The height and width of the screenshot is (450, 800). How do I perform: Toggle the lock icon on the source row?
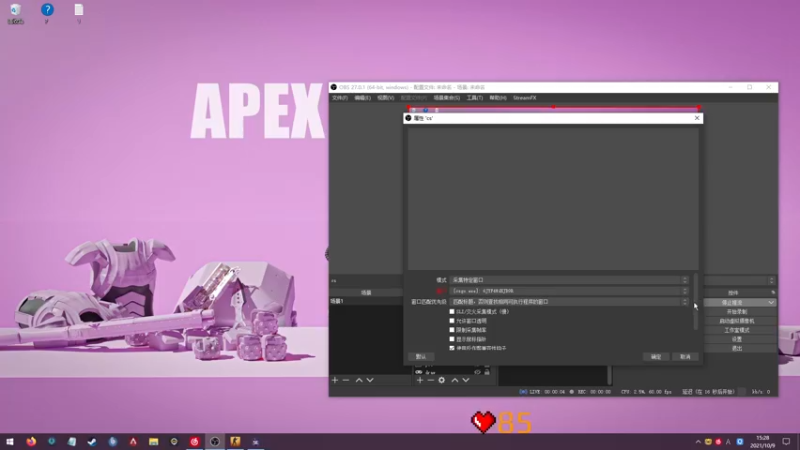click(x=487, y=372)
